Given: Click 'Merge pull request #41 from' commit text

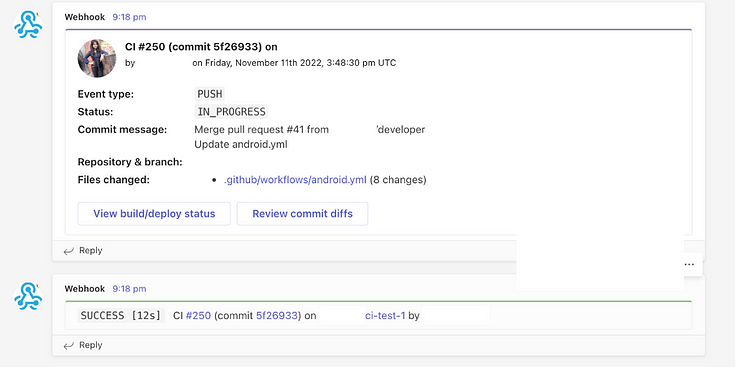Looking at the screenshot, I should coord(261,130).
